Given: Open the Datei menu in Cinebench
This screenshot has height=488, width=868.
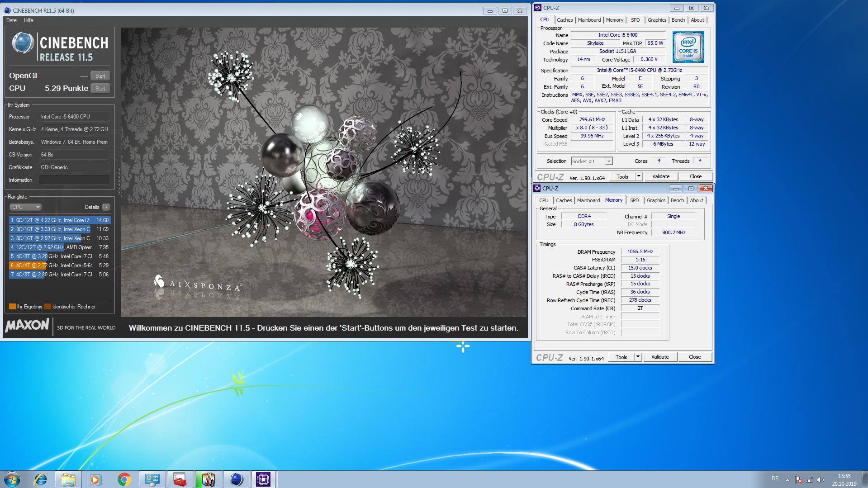Looking at the screenshot, I should [x=12, y=20].
